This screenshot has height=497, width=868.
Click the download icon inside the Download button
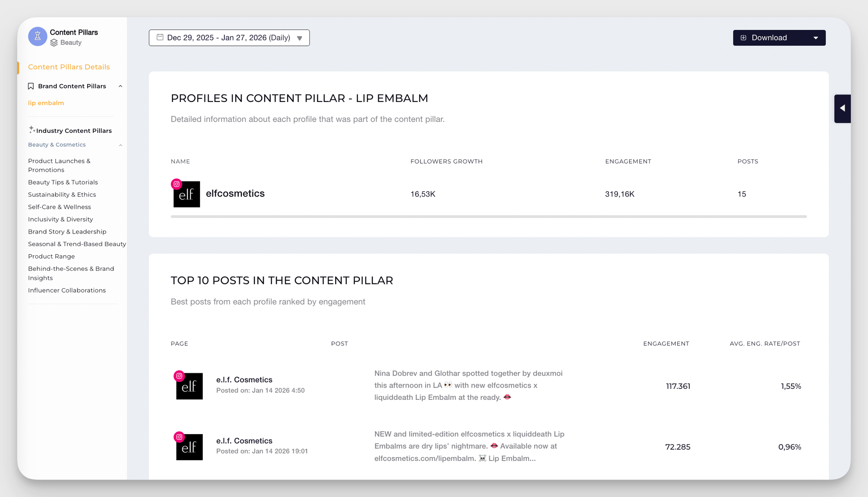743,38
